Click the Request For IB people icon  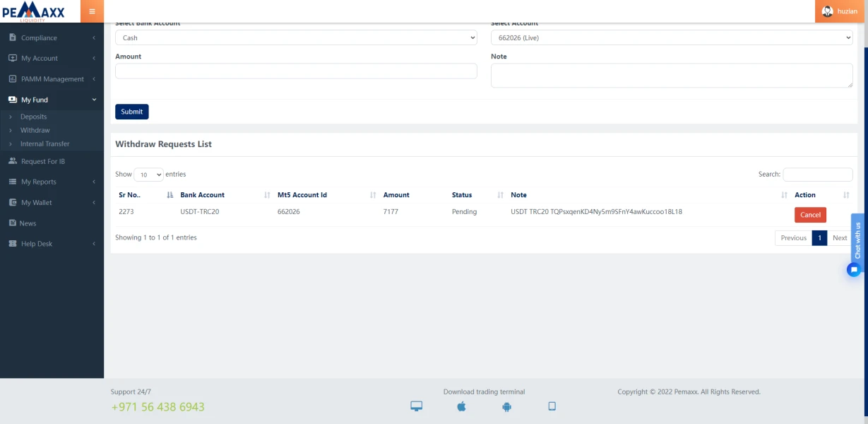coord(13,161)
